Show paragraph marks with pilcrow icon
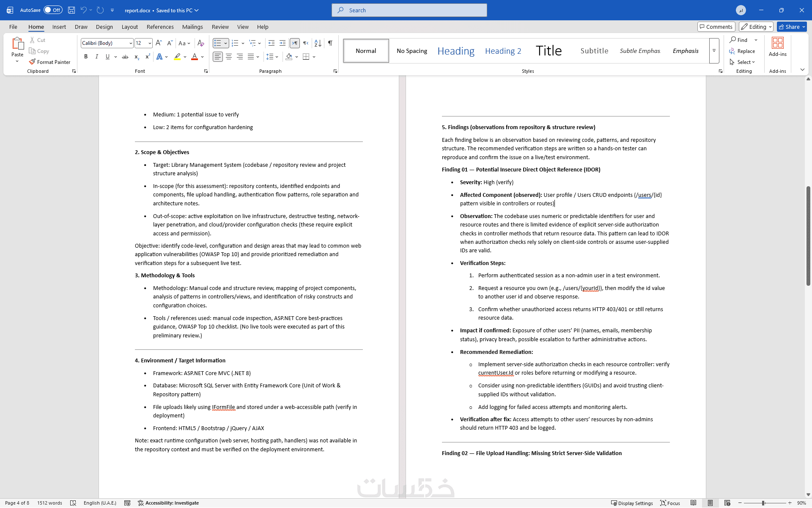The width and height of the screenshot is (812, 508). point(330,43)
